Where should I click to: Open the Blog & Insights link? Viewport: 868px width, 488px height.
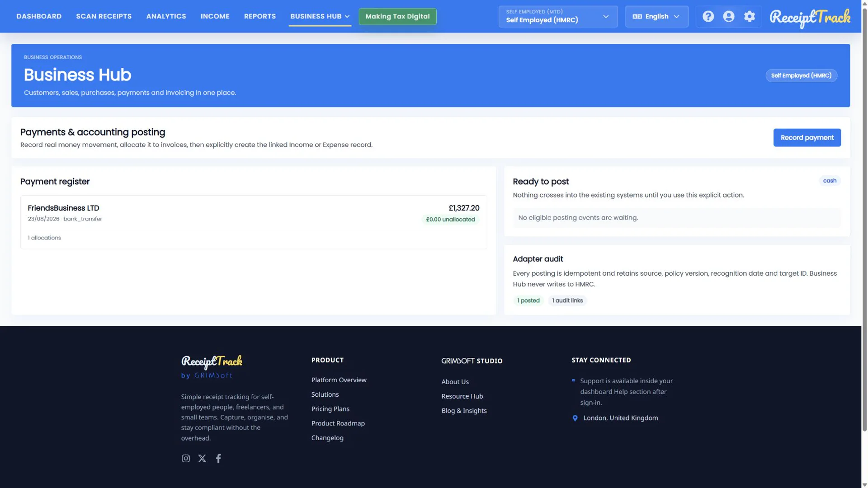464,411
